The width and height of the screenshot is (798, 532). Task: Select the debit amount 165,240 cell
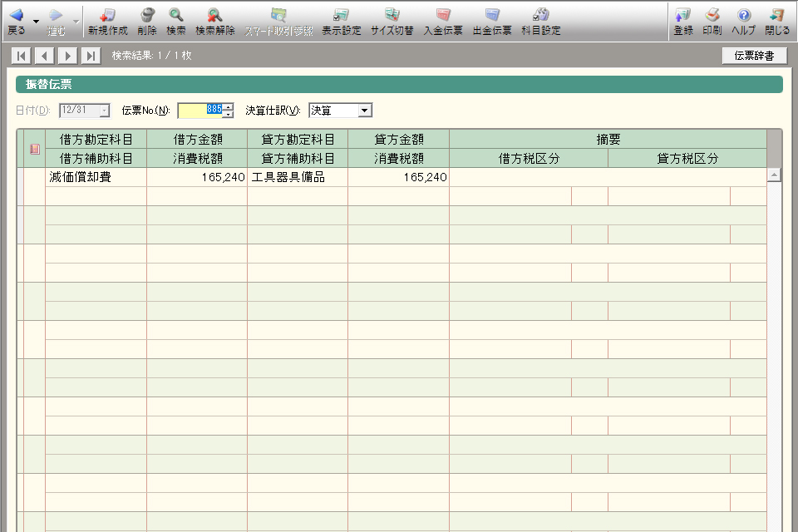point(197,177)
